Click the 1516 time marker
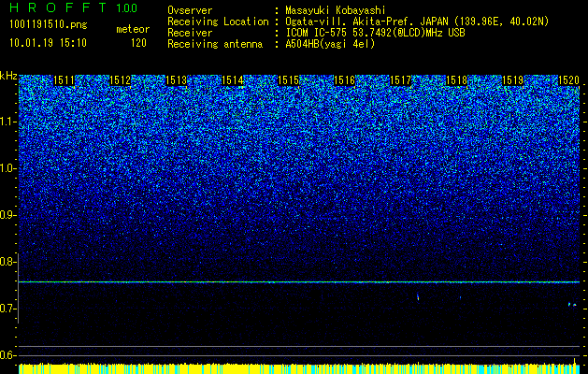Screen dimensions: 588x374 point(345,80)
